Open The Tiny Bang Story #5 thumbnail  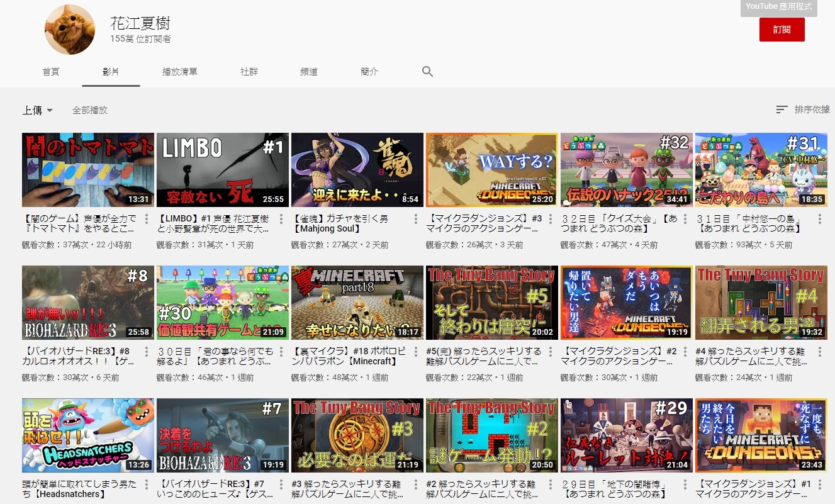[492, 303]
